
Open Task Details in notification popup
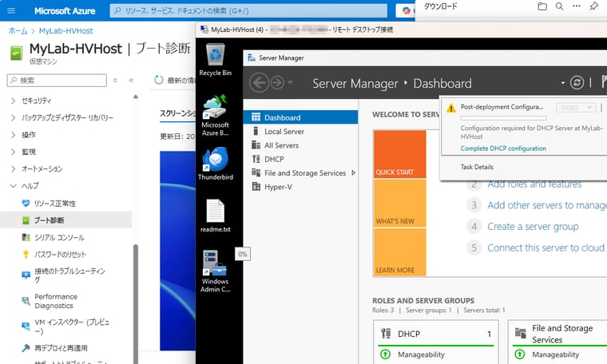pos(477,167)
